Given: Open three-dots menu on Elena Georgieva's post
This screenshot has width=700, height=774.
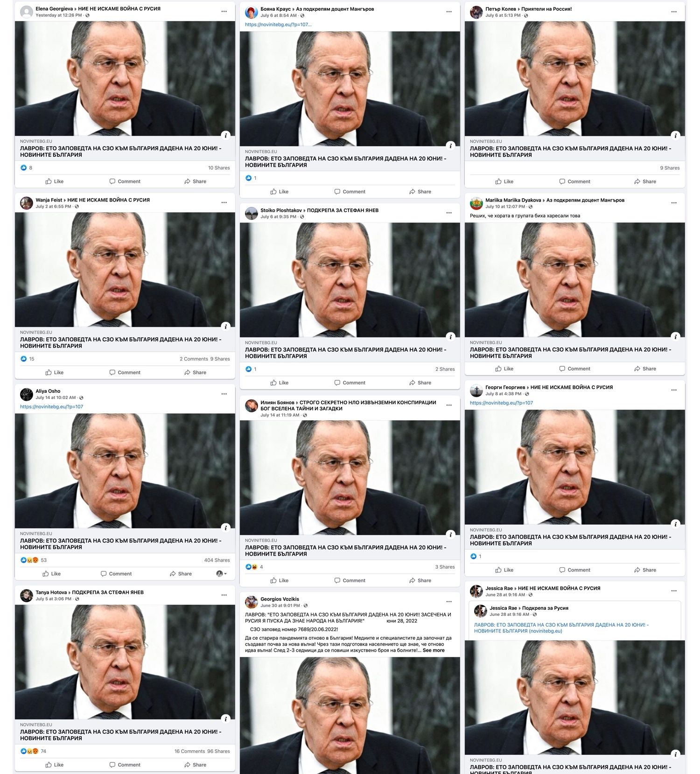Looking at the screenshot, I should pos(224,12).
